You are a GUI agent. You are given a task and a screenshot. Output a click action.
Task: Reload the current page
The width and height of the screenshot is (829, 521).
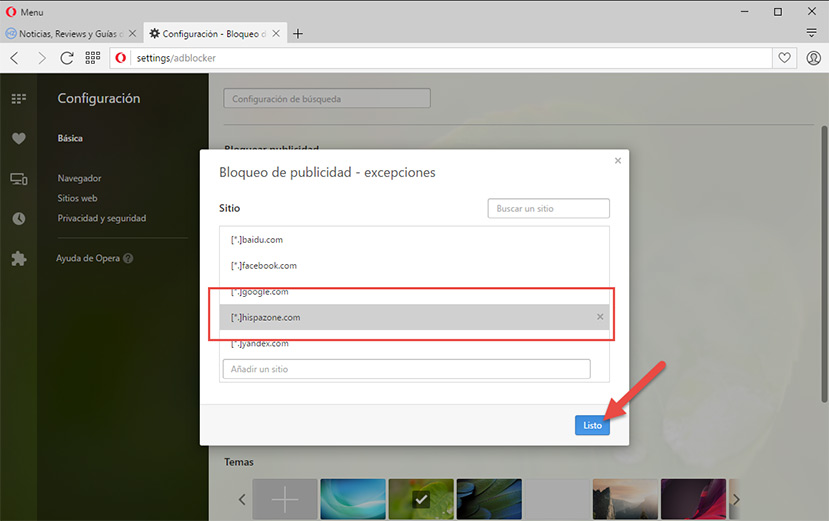pyautogui.click(x=67, y=58)
